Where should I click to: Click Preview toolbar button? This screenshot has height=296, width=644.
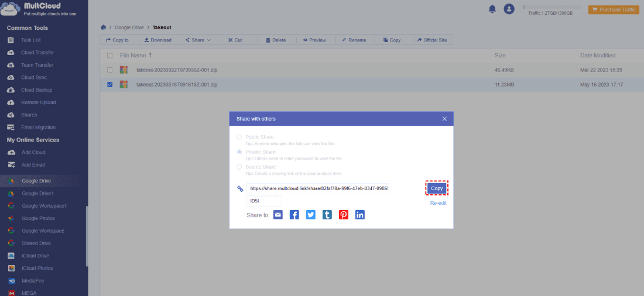tap(314, 40)
